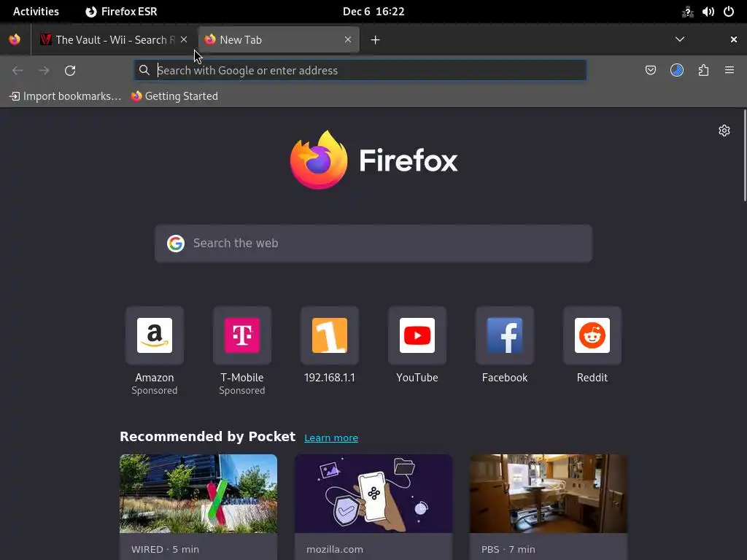747x560 pixels.
Task: Open the application hamburger menu
Action: 729,71
